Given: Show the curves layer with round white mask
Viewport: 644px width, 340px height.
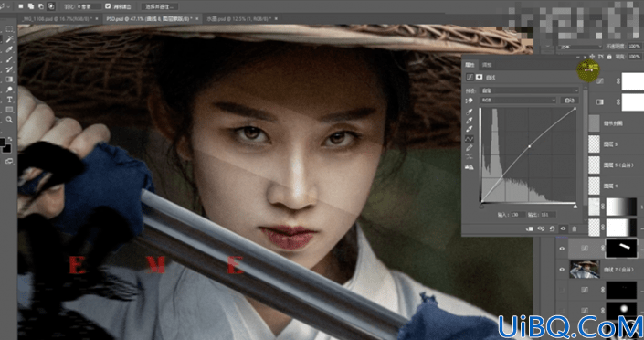Looking at the screenshot, I should pos(562,311).
